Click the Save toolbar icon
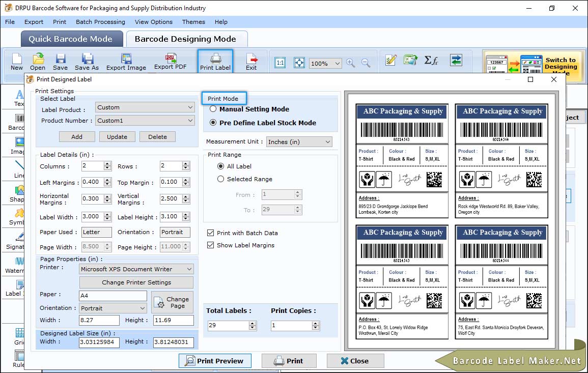The width and height of the screenshot is (588, 373). pos(60,62)
